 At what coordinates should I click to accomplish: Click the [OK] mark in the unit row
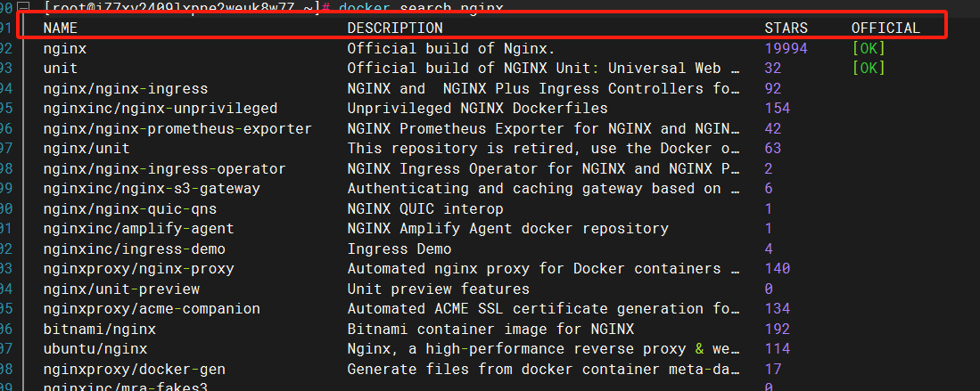click(869, 68)
